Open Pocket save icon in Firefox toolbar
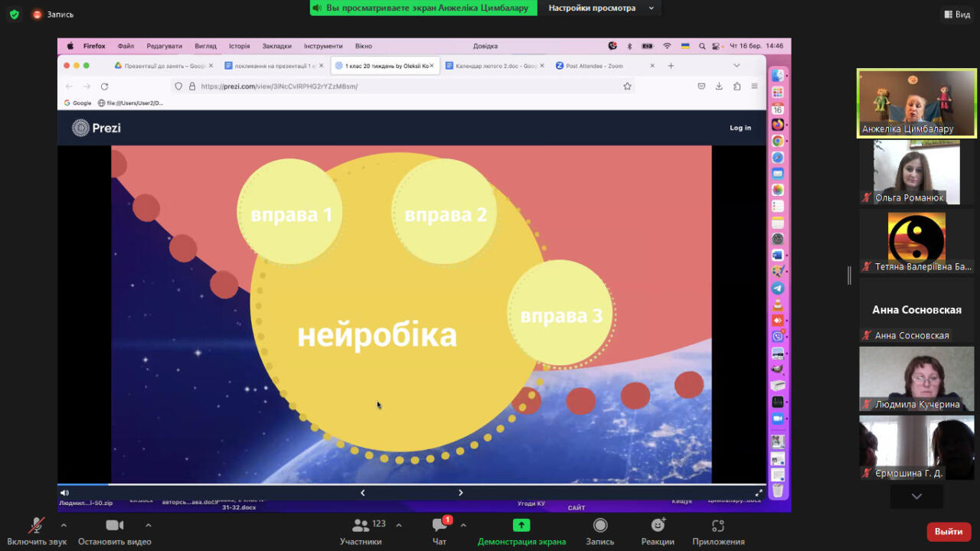Image resolution: width=980 pixels, height=551 pixels. pyautogui.click(x=701, y=86)
